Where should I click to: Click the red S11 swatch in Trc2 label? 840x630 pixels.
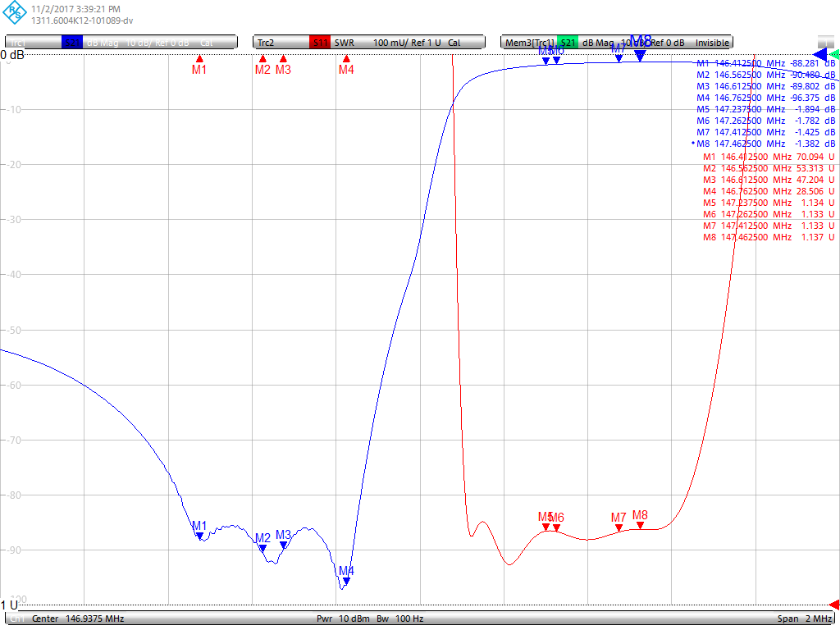tap(320, 43)
